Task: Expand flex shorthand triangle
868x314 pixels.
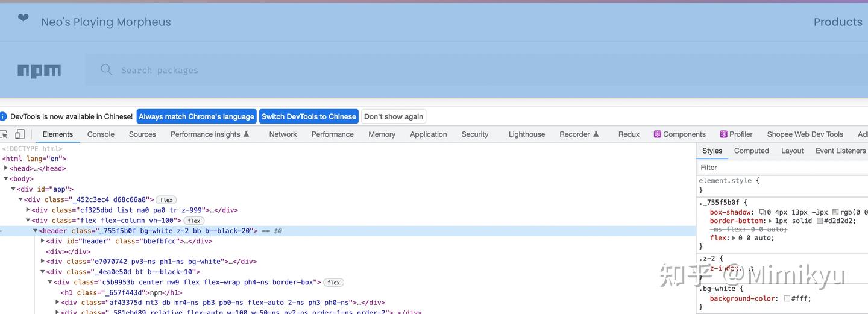Action: pyautogui.click(x=733, y=237)
